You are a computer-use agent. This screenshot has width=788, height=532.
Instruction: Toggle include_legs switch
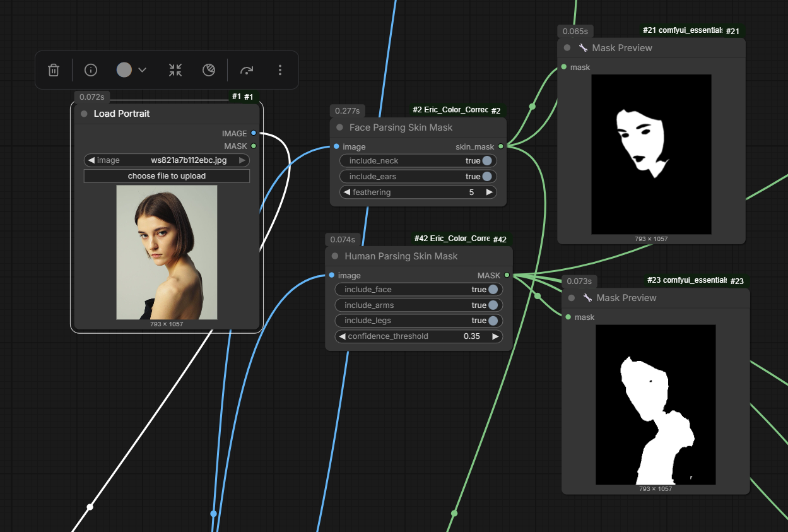[x=493, y=321]
